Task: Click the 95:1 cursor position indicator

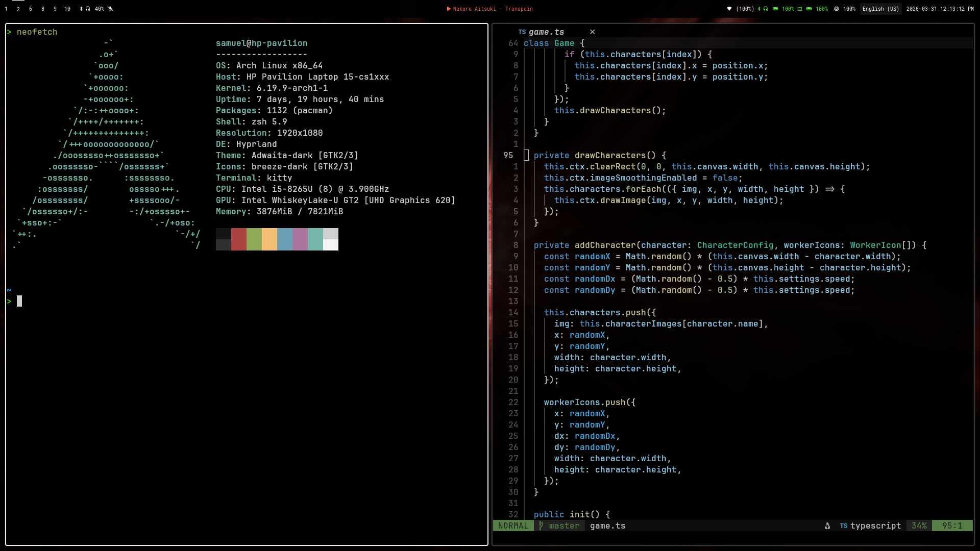Action: [952, 525]
